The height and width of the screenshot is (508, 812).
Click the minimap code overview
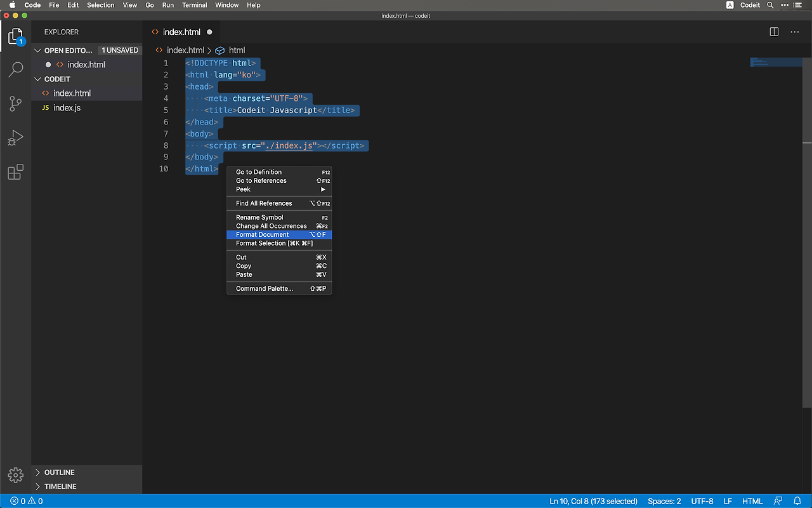point(776,62)
